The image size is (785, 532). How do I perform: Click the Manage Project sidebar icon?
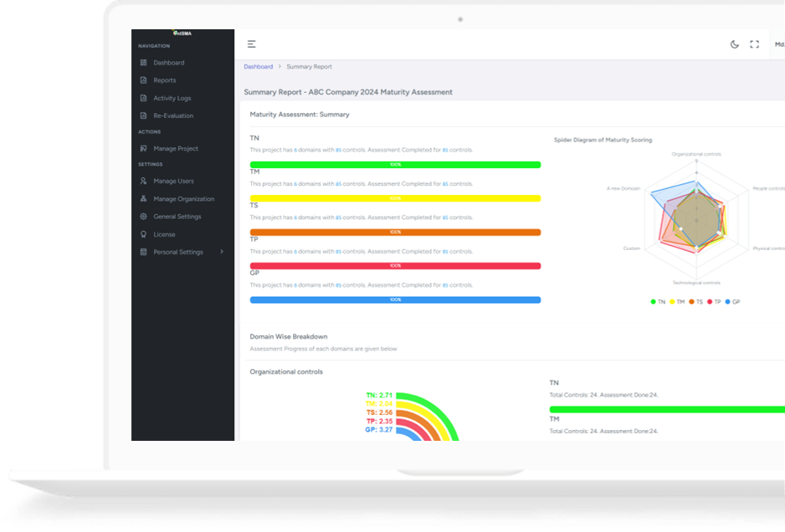click(x=144, y=149)
